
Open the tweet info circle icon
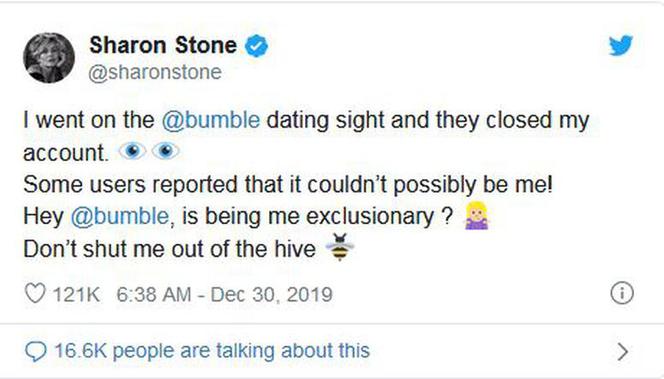pos(622,293)
